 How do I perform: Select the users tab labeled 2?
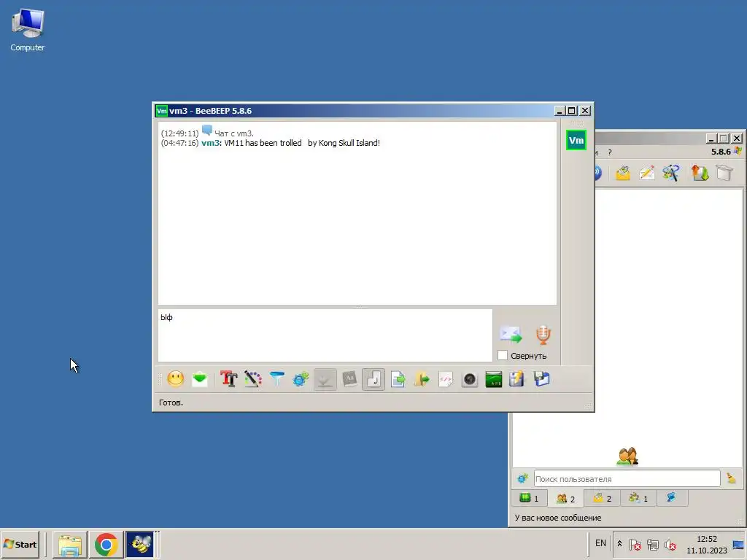[x=566, y=499]
